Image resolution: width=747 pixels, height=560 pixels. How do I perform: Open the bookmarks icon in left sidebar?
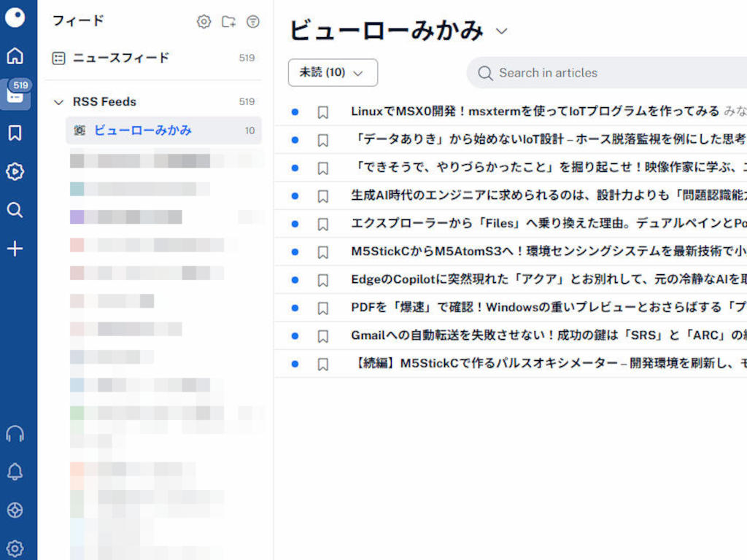point(15,133)
